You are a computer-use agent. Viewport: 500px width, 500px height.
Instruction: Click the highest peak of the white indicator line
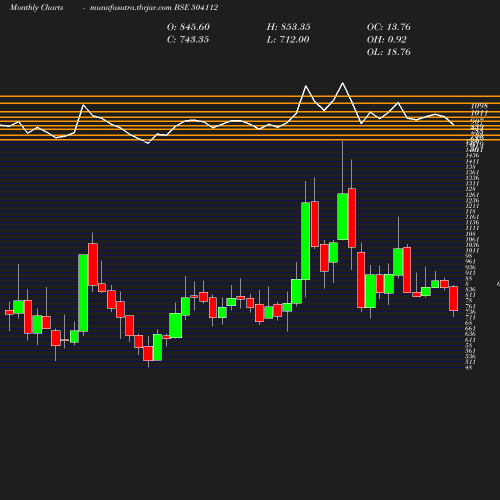tap(343, 83)
